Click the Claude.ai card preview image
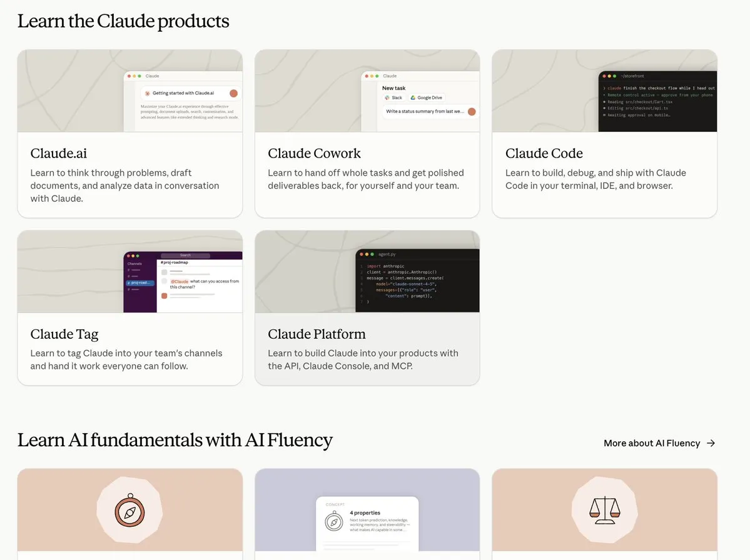 [130, 91]
